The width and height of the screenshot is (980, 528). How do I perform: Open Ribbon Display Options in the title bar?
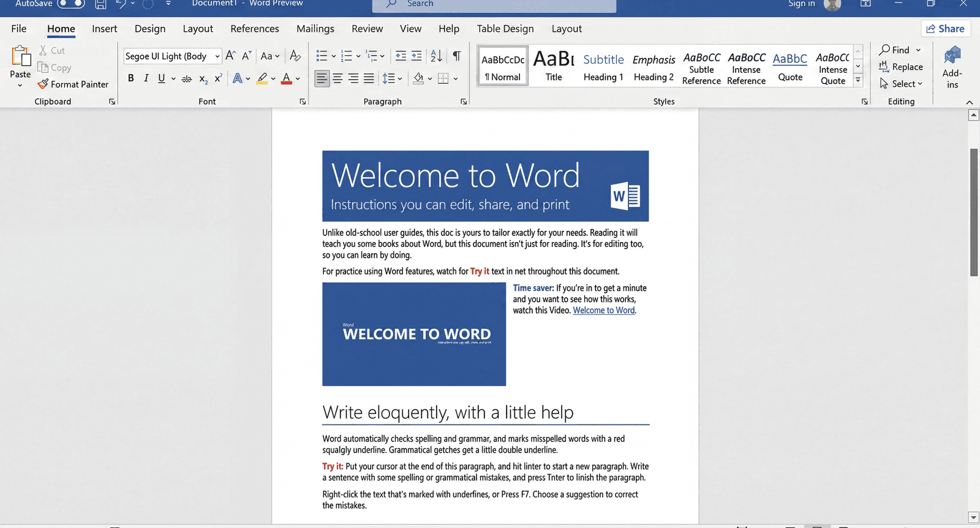tap(865, 4)
